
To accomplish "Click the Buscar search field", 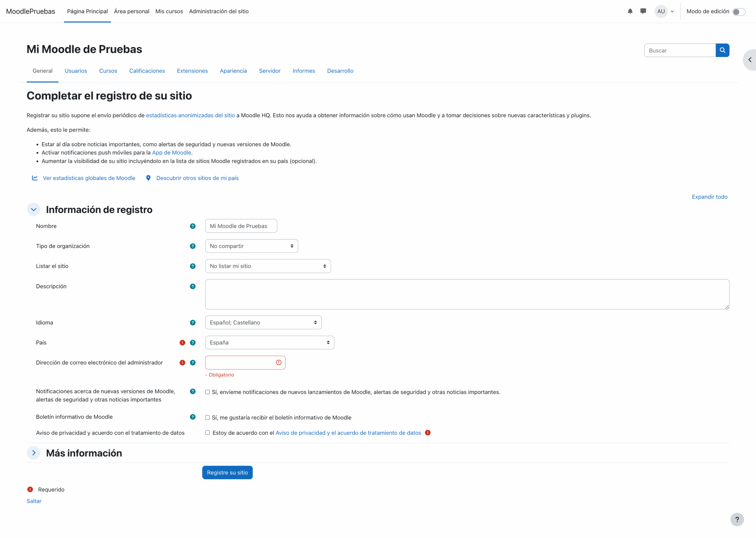I will click(x=680, y=50).
